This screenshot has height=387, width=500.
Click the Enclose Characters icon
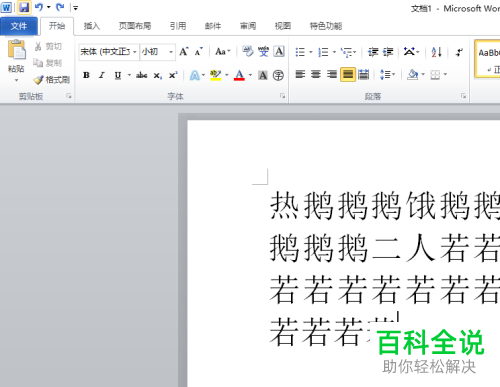coord(278,75)
